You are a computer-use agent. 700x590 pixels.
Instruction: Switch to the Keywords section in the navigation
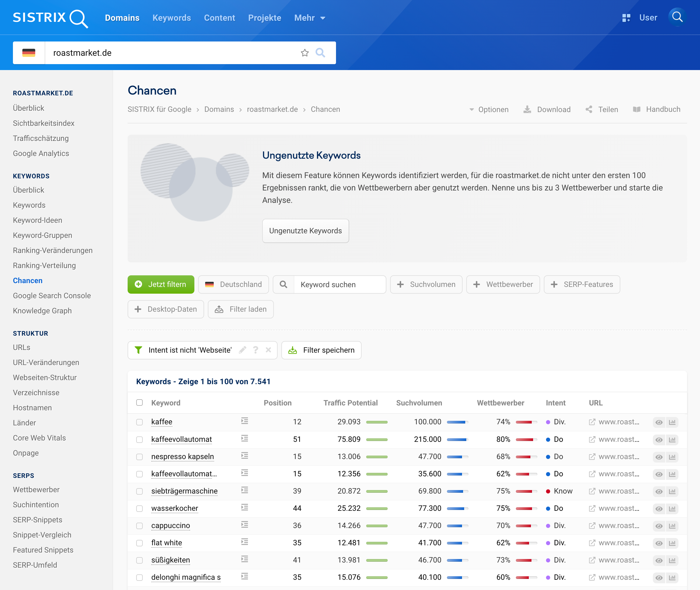coord(171,18)
